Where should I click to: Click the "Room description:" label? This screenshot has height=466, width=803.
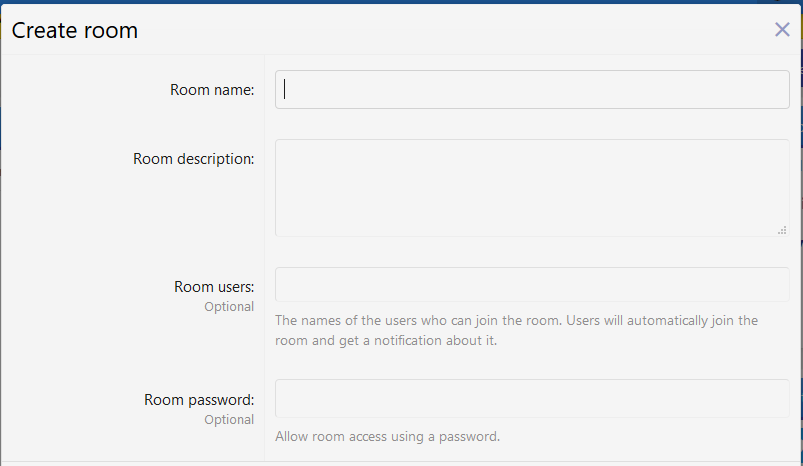pyautogui.click(x=193, y=158)
